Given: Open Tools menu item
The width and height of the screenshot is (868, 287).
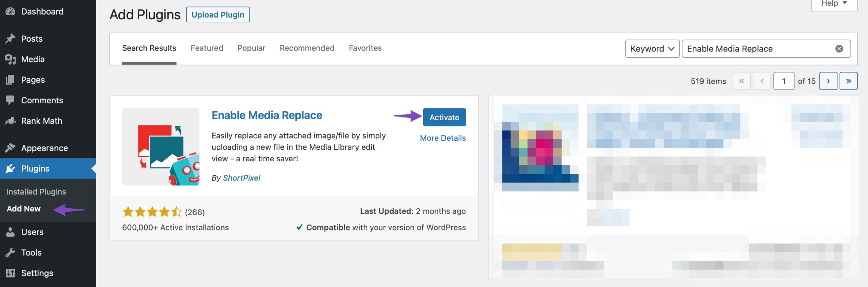Looking at the screenshot, I should click(x=48, y=252).
